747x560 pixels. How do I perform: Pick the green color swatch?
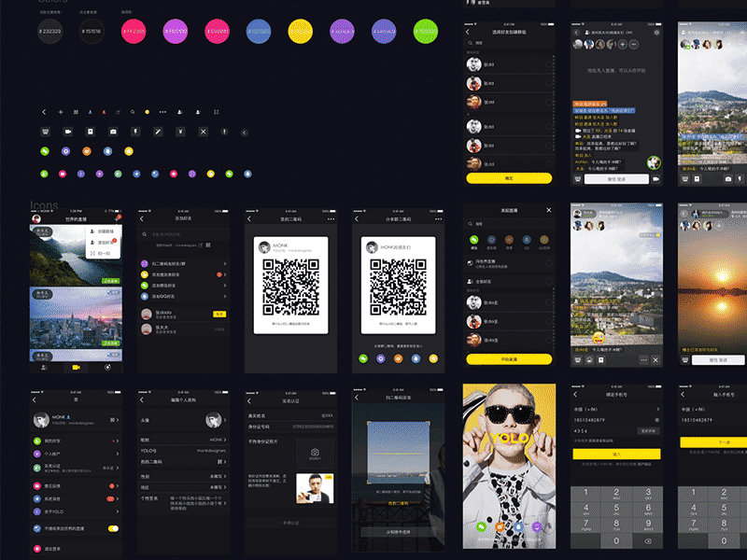(426, 32)
